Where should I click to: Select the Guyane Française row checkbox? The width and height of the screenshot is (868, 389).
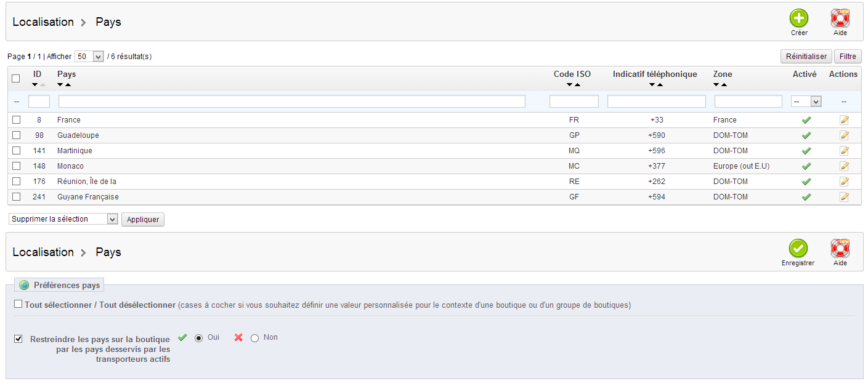[16, 197]
